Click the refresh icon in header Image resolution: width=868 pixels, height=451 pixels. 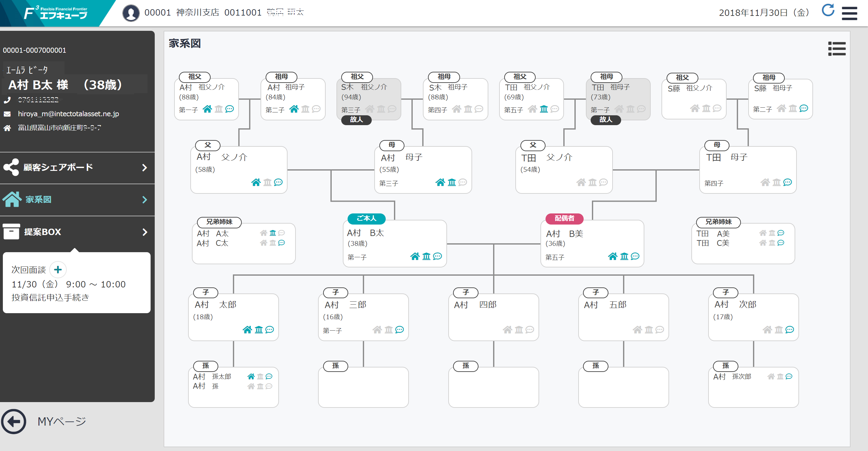coord(828,11)
